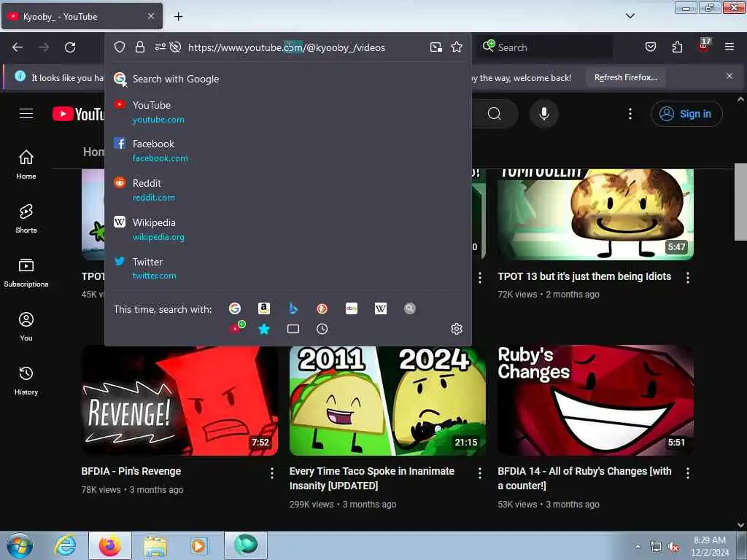Open options for Ruby's Changes video
This screenshot has height=560, width=747.
687,472
